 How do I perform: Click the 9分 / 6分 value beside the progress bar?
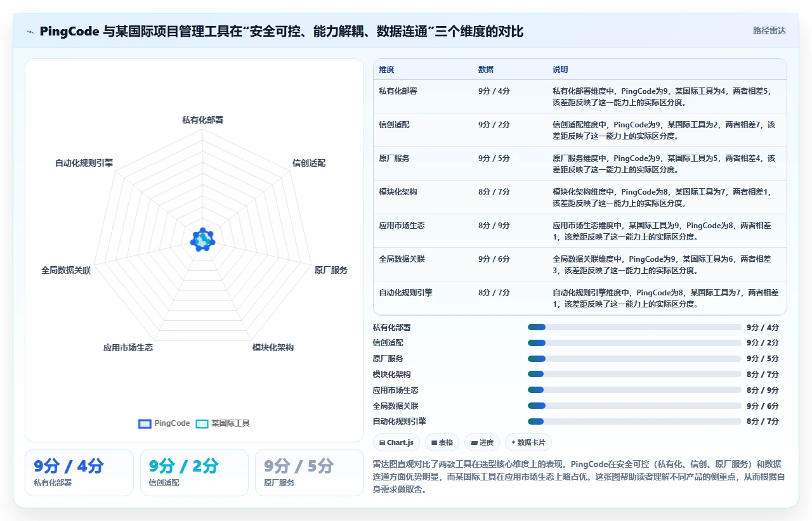763,406
